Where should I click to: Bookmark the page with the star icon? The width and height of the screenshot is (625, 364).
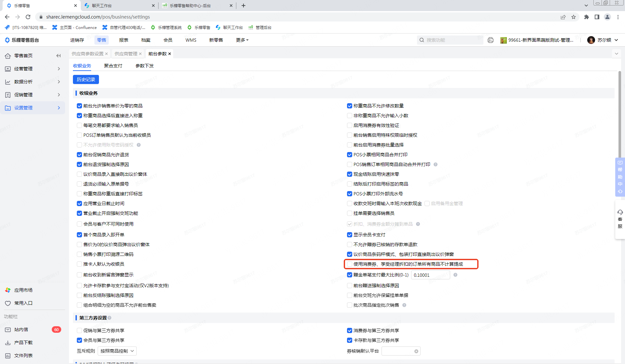tap(574, 17)
